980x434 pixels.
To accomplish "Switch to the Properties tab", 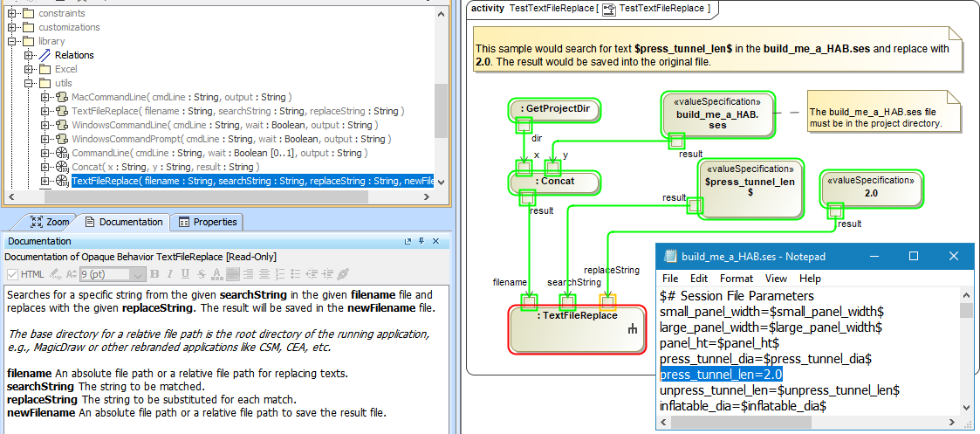I will coord(208,222).
